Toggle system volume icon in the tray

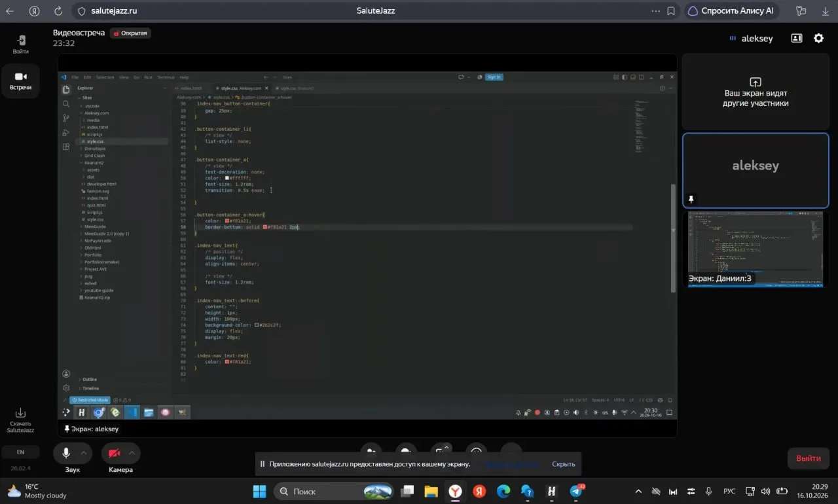point(765,491)
